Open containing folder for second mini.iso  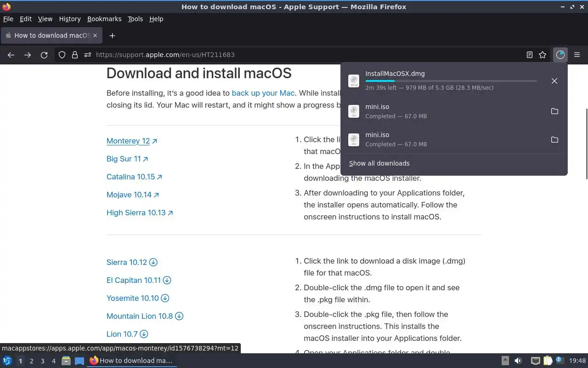click(554, 139)
